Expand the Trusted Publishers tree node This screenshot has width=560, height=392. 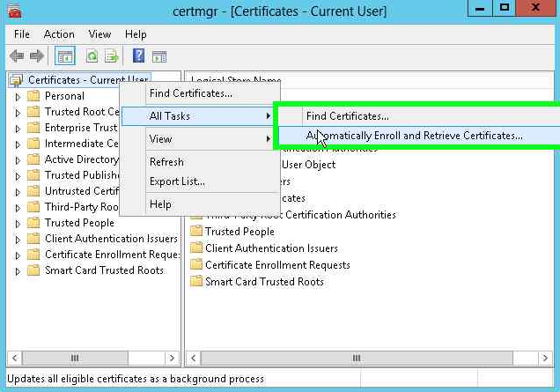pos(17,176)
